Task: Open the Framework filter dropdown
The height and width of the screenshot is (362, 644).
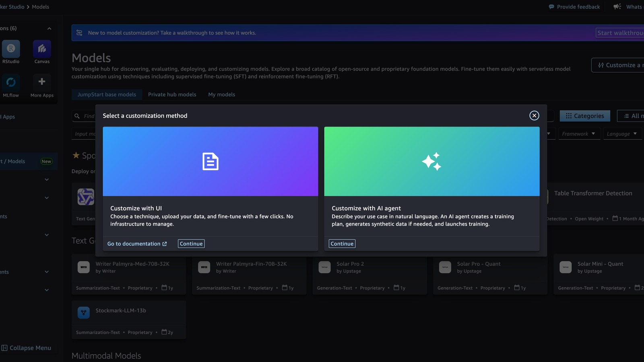Action: [579, 134]
